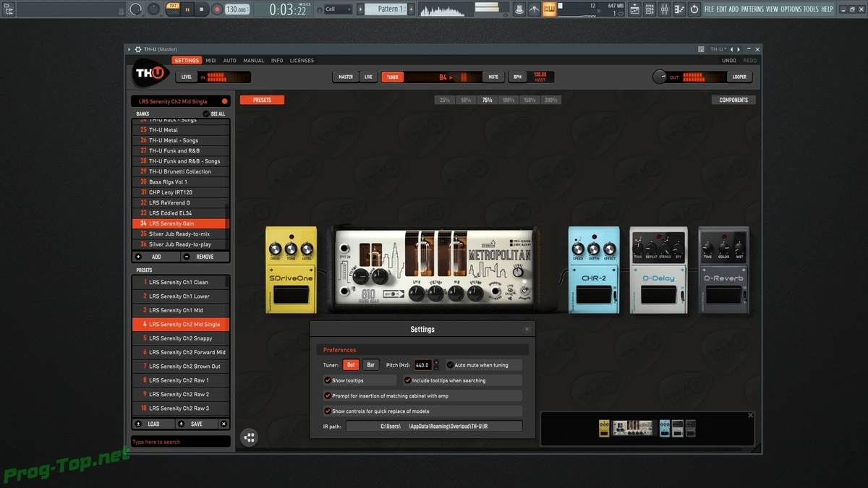Adjust the output level knob
The height and width of the screenshot is (488, 868).
659,77
